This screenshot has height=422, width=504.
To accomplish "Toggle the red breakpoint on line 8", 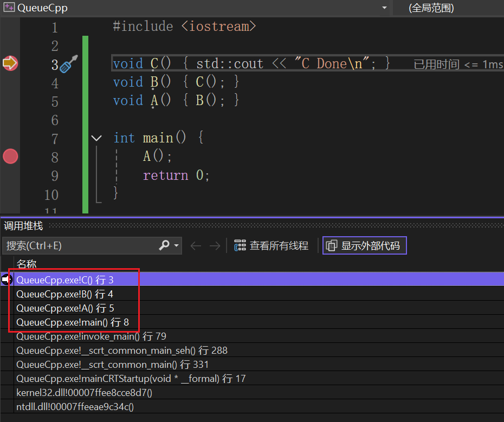I will pos(10,157).
